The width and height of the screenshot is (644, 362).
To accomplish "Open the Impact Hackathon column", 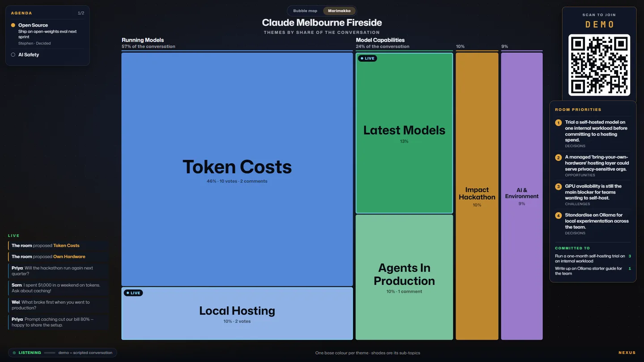I will point(477,196).
